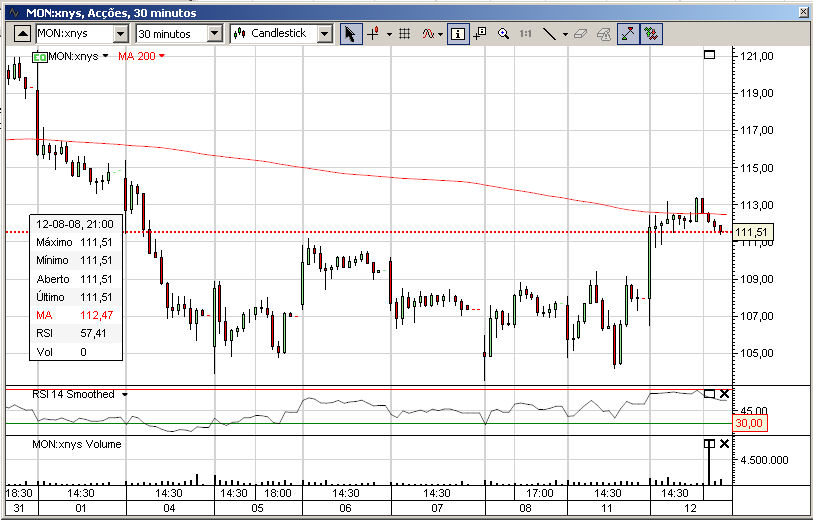The image size is (813, 520).
Task: Click date 04 on the time axis
Action: (x=170, y=508)
